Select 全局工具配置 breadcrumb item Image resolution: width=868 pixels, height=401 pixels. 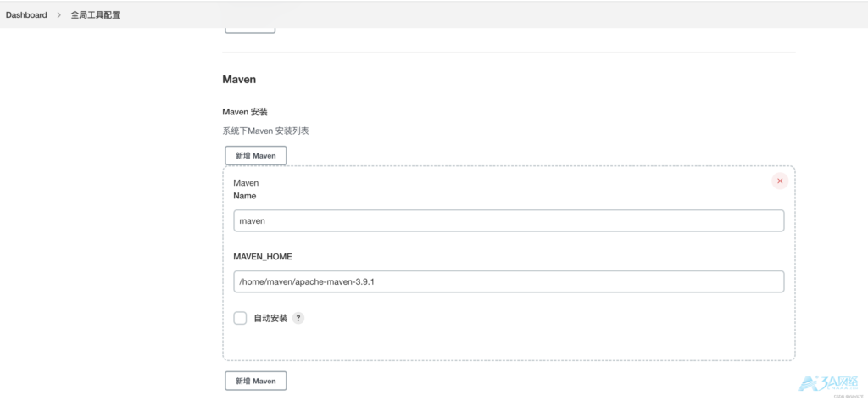pyautogui.click(x=95, y=14)
